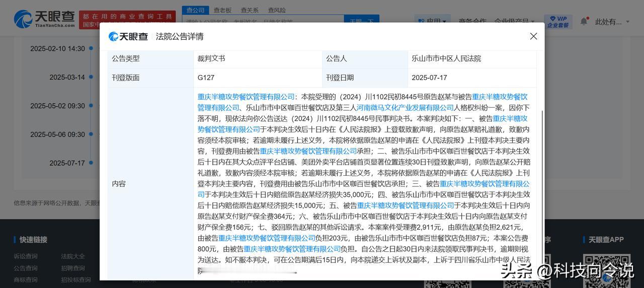Click the 刊登版面 label cell
This screenshot has height=288, width=644.
pos(151,78)
